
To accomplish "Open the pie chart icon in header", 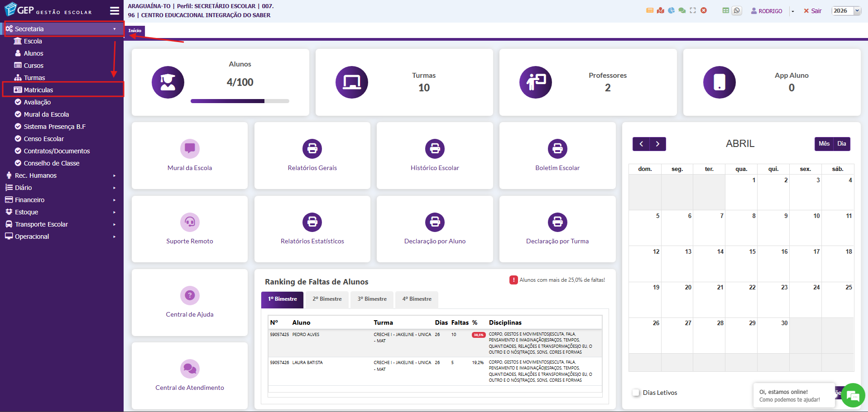I will [671, 10].
